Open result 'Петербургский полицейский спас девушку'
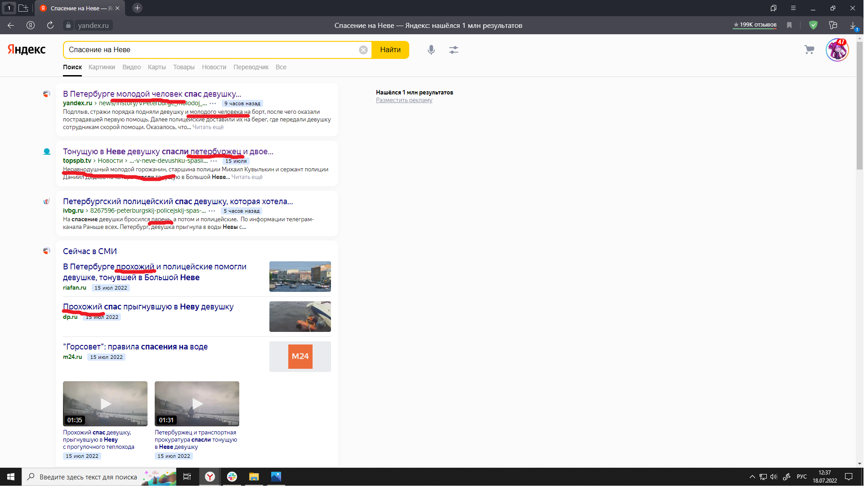 click(178, 201)
